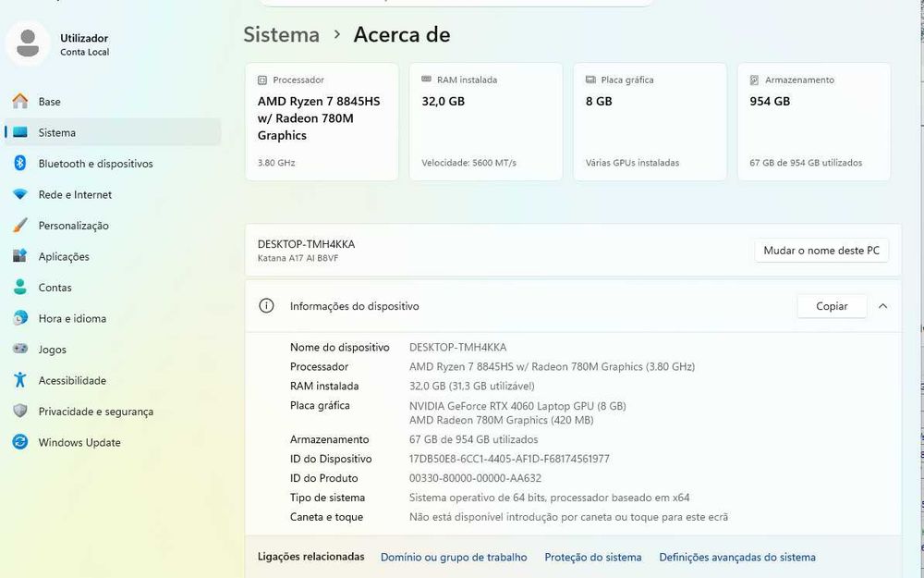Click Mudar o nome deste PC button

point(821,251)
